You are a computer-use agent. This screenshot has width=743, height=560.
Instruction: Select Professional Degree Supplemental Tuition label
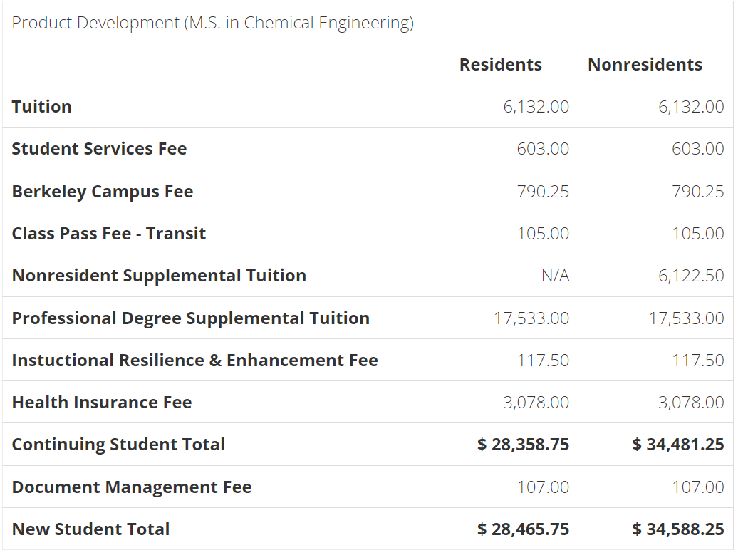(191, 318)
